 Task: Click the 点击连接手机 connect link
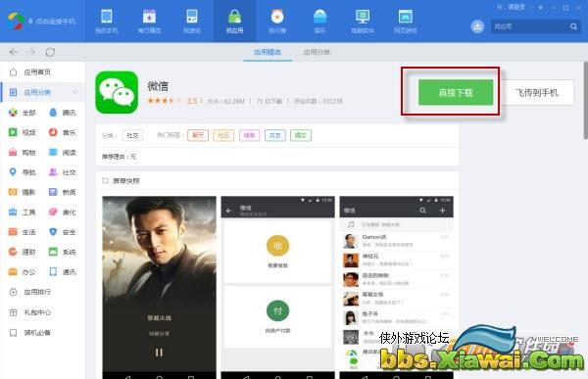click(x=52, y=22)
